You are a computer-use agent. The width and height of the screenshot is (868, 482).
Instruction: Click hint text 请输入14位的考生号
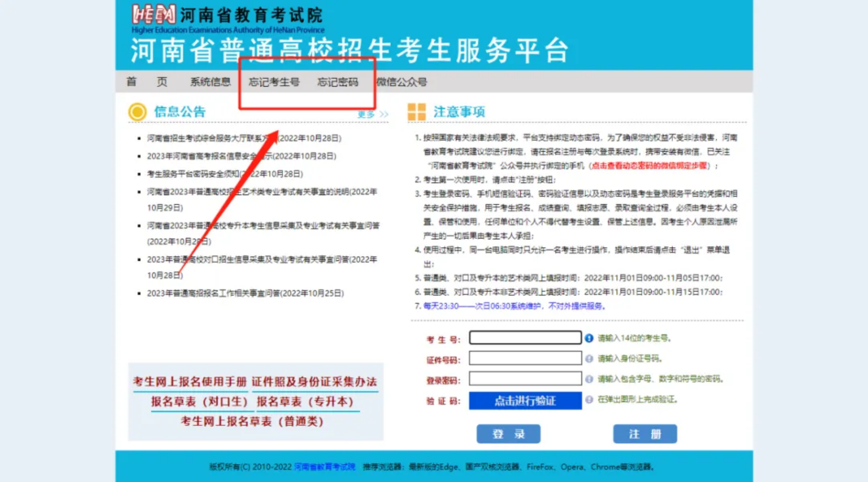634,338
